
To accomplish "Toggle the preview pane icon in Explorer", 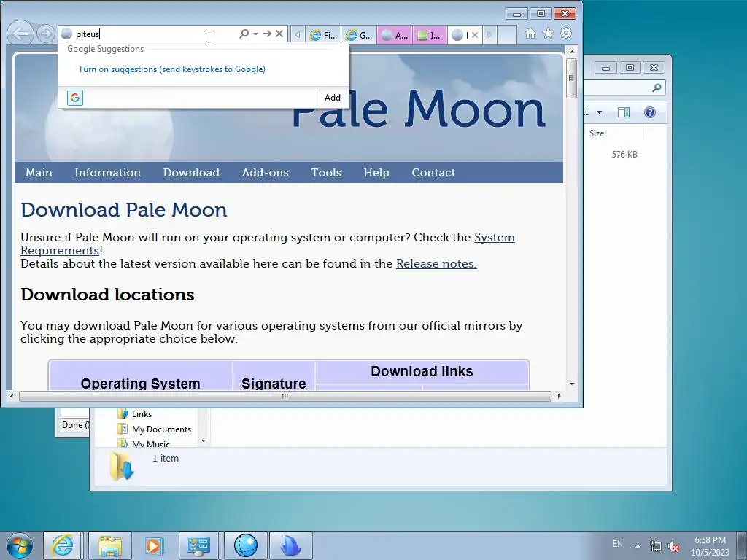I will (x=623, y=112).
